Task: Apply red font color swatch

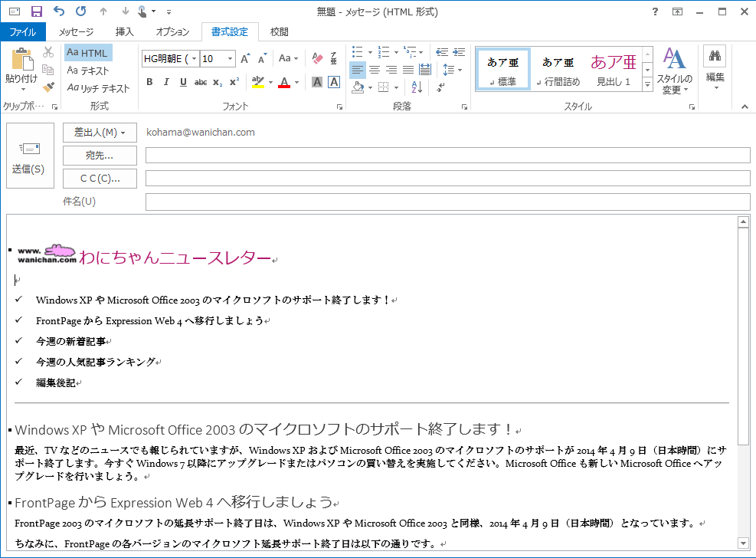Action: click(284, 83)
